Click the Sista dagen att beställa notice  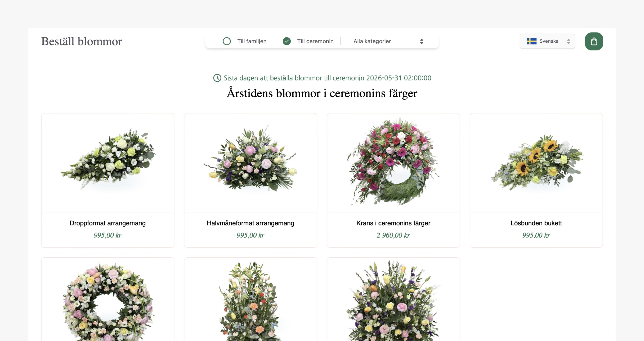click(327, 78)
